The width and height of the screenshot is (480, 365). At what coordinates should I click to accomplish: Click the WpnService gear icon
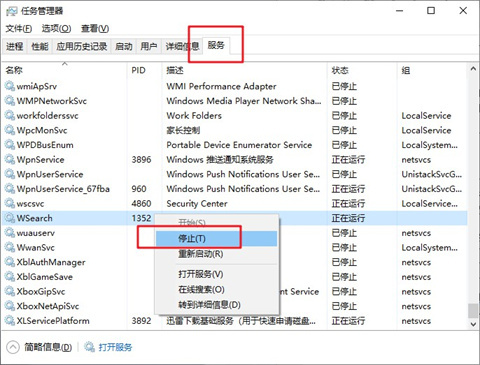10,159
